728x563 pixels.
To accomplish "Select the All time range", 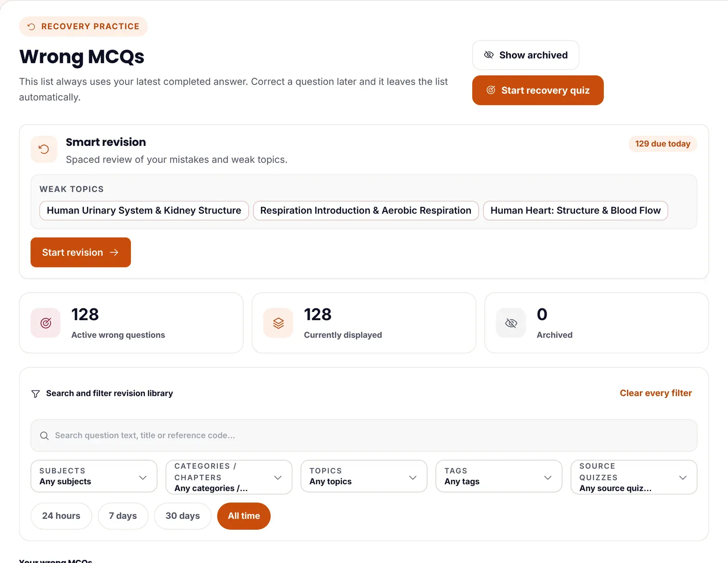I will pos(244,516).
